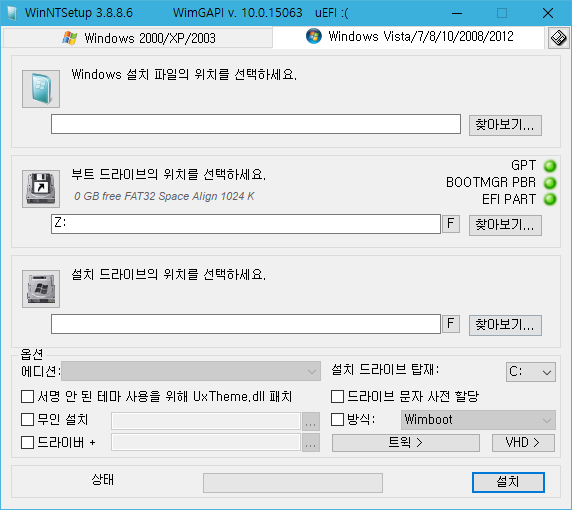This screenshot has height=510, width=572.
Task: Enable 드라이브 문자 사전 할당 checkbox
Action: click(337, 397)
